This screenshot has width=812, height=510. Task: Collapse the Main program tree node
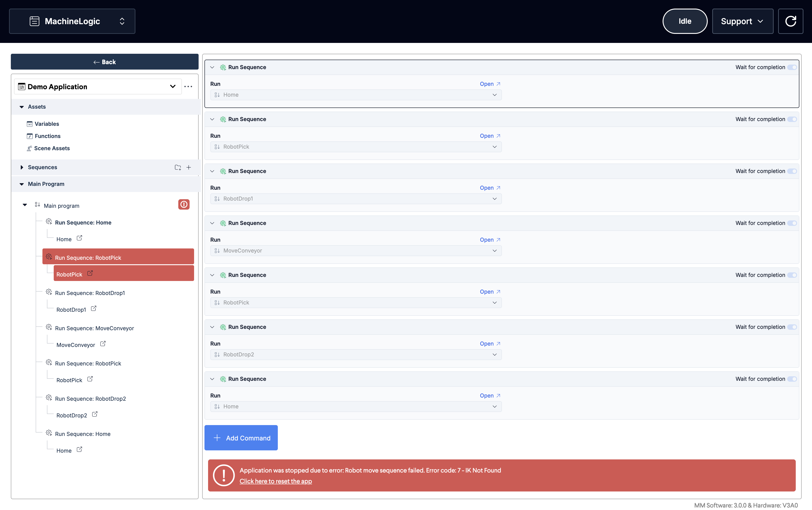pos(25,205)
